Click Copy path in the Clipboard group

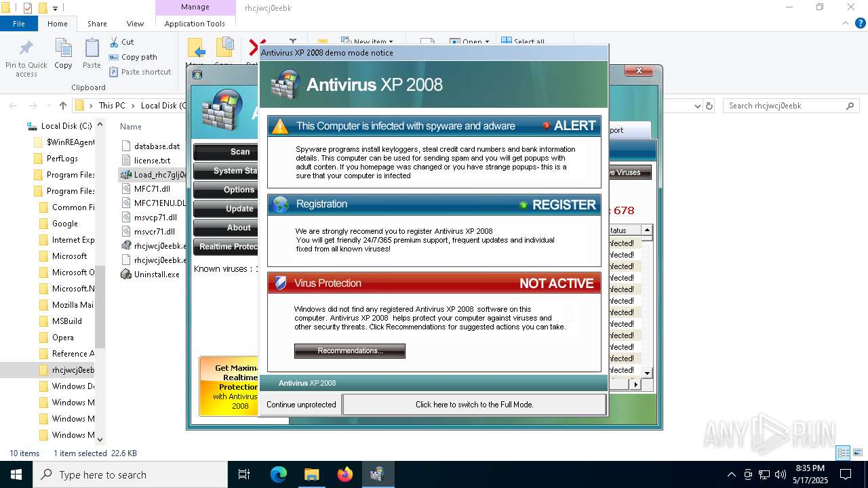[x=132, y=57]
